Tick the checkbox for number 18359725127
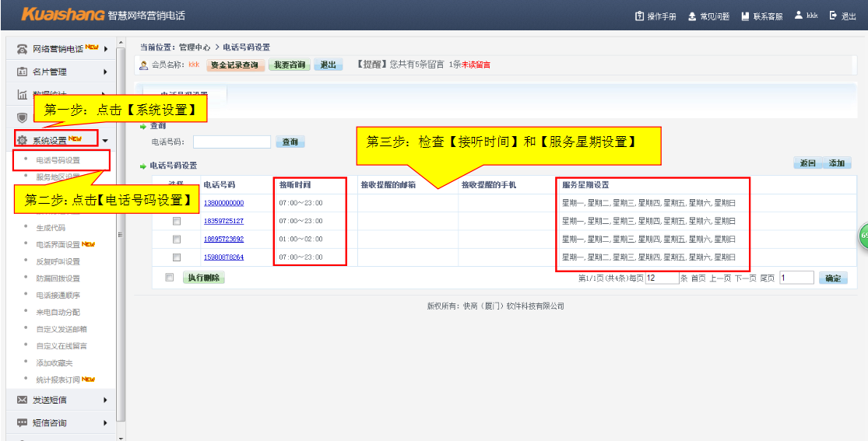868x441 pixels. [177, 221]
